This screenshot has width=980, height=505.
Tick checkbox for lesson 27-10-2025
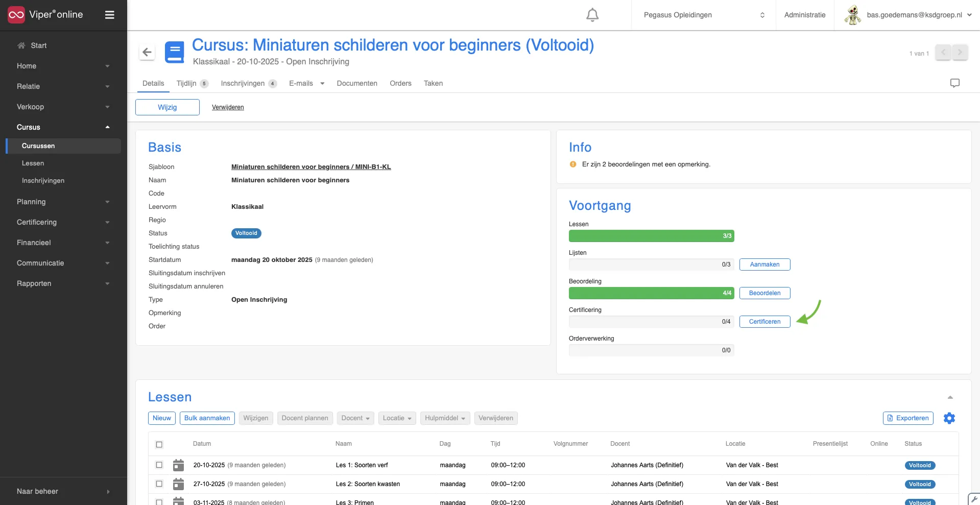[x=159, y=484]
